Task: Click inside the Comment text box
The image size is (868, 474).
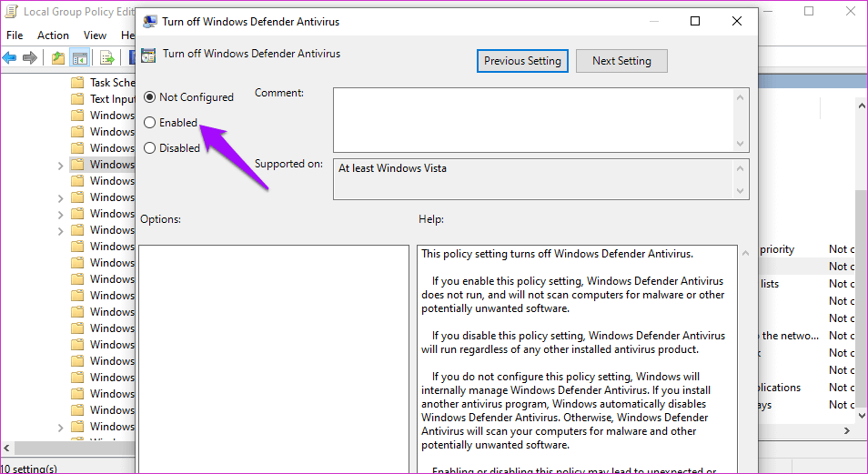Action: coord(534,120)
